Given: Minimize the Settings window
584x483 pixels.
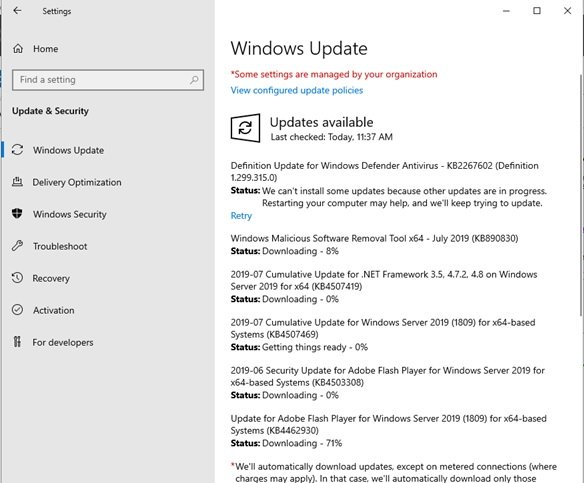Looking at the screenshot, I should click(506, 11).
